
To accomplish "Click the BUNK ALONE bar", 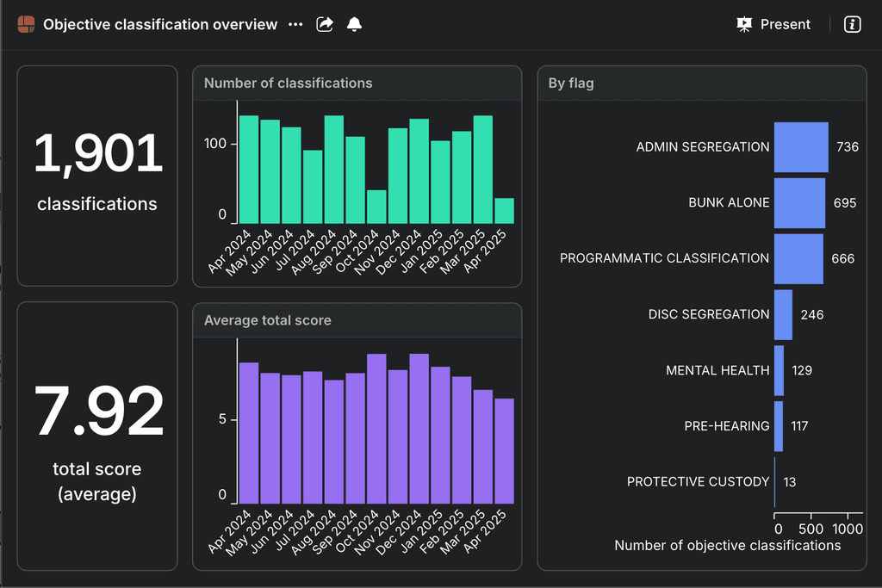I will click(x=799, y=203).
